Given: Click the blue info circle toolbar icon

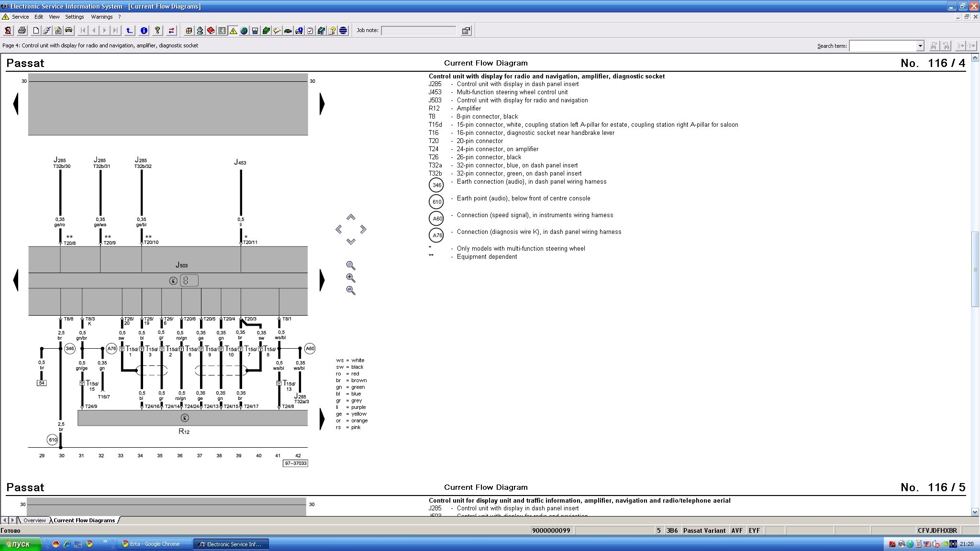Looking at the screenshot, I should (144, 31).
